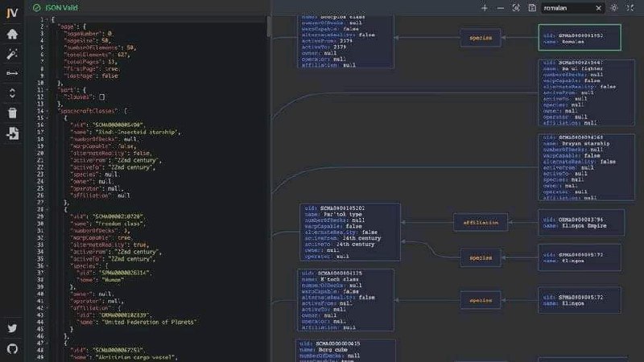Open the Twitter link icon

[12, 328]
